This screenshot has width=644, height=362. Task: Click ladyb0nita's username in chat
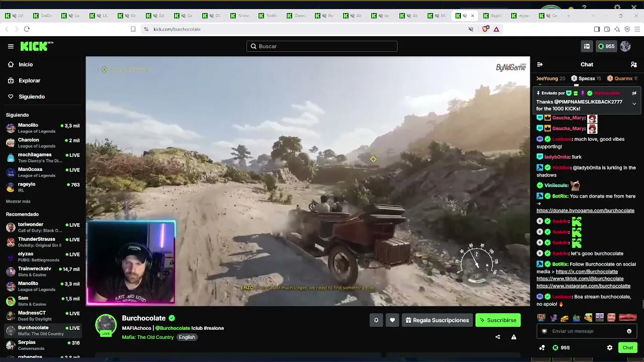[557, 157]
